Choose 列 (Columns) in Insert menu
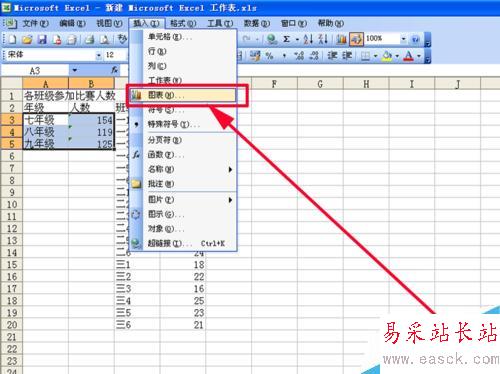 pyautogui.click(x=182, y=66)
